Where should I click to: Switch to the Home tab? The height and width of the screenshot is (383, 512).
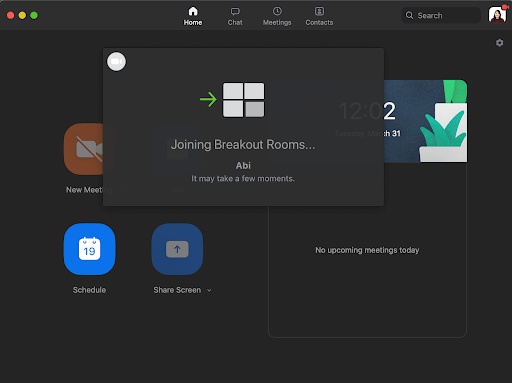click(193, 16)
